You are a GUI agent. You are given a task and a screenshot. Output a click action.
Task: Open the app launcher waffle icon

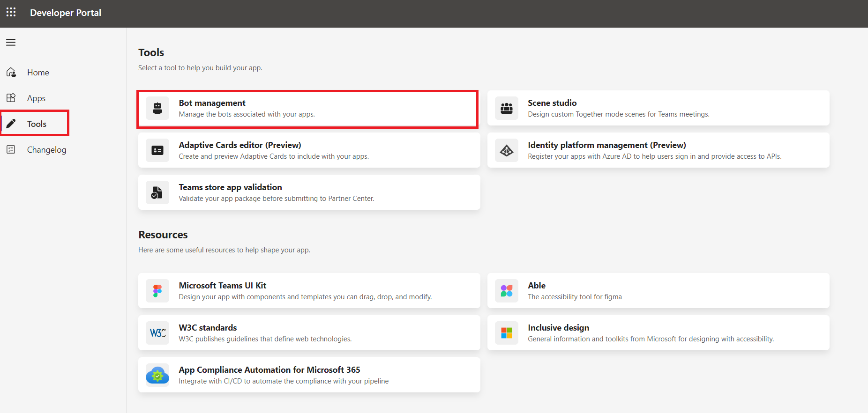[11, 12]
